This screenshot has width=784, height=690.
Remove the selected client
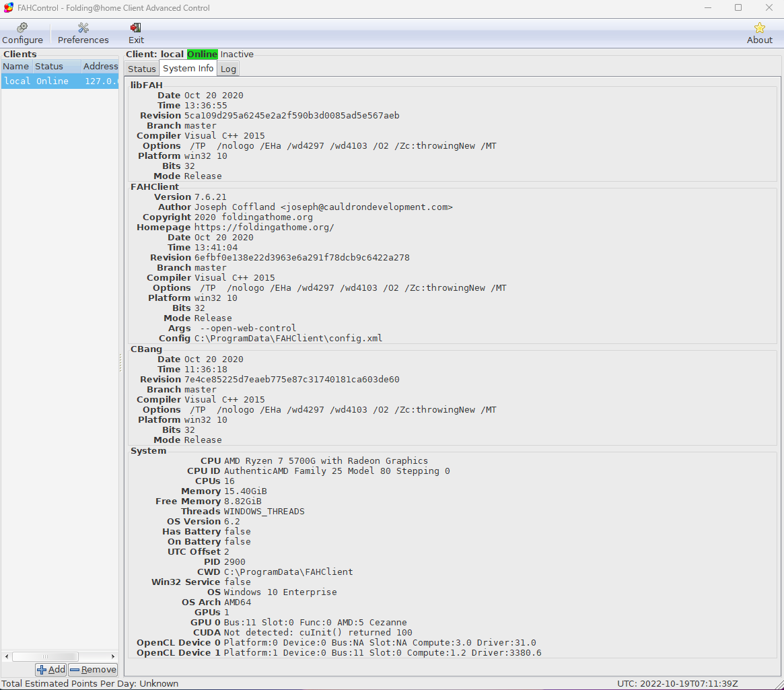pos(93,670)
